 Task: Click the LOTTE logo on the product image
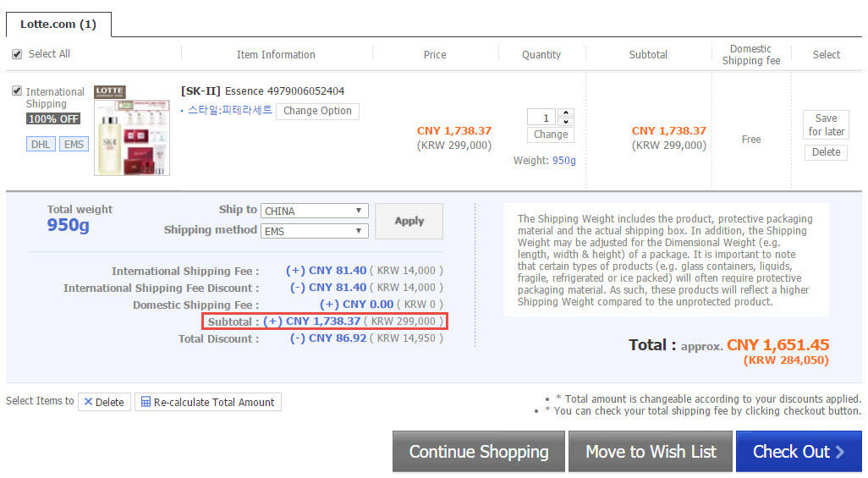pos(110,91)
